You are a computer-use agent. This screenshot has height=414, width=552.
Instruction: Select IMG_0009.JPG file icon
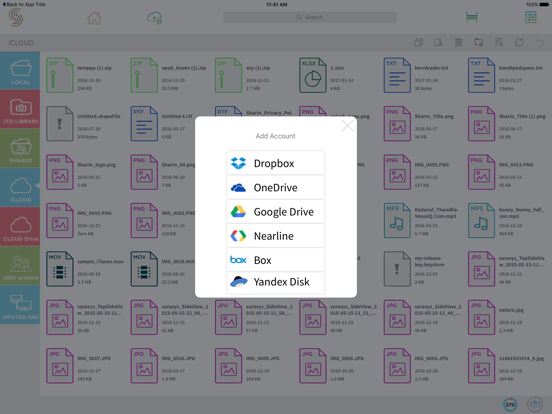(228, 366)
